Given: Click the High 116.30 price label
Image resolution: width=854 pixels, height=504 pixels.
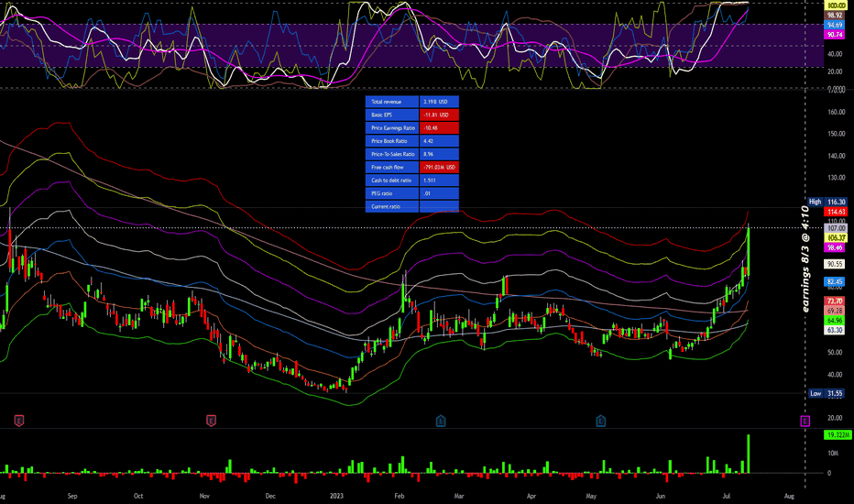Looking at the screenshot, I should 827,202.
